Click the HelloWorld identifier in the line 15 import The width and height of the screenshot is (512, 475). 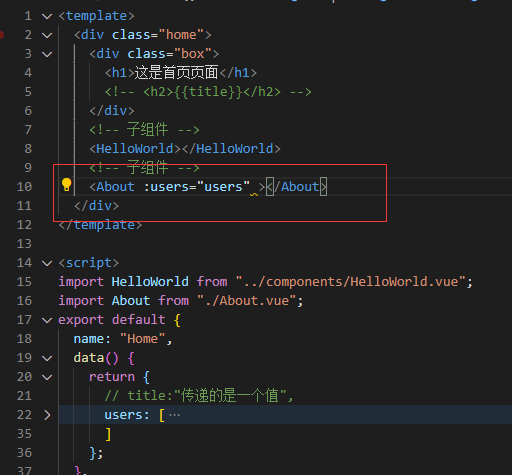tap(150, 282)
